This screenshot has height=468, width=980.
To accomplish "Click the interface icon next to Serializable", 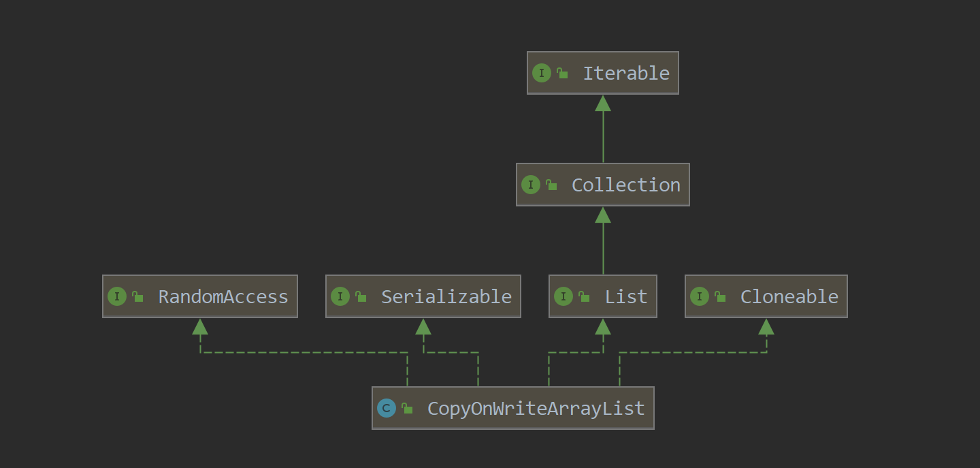I will 340,296.
